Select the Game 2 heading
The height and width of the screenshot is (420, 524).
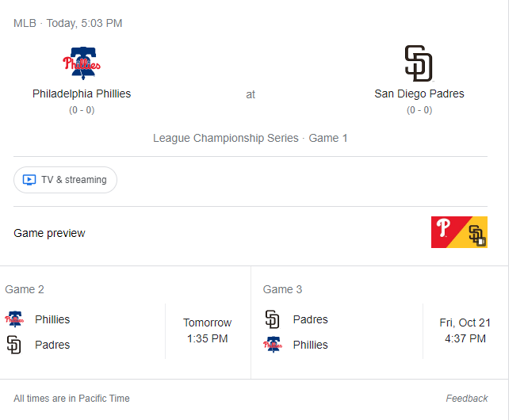[25, 289]
